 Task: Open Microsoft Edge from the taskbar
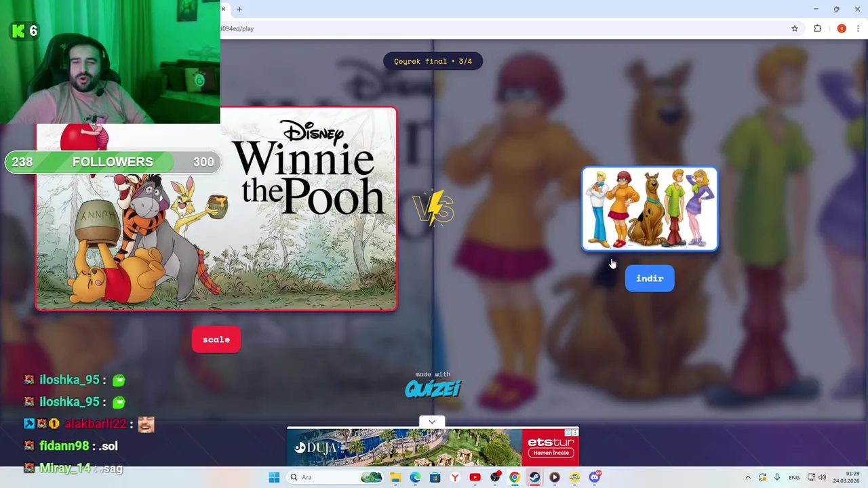coord(415,477)
